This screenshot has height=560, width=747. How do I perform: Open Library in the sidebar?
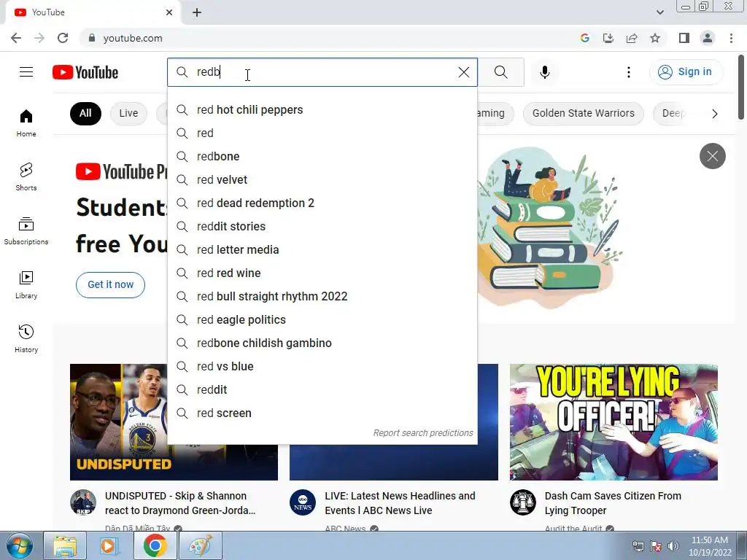tap(26, 284)
